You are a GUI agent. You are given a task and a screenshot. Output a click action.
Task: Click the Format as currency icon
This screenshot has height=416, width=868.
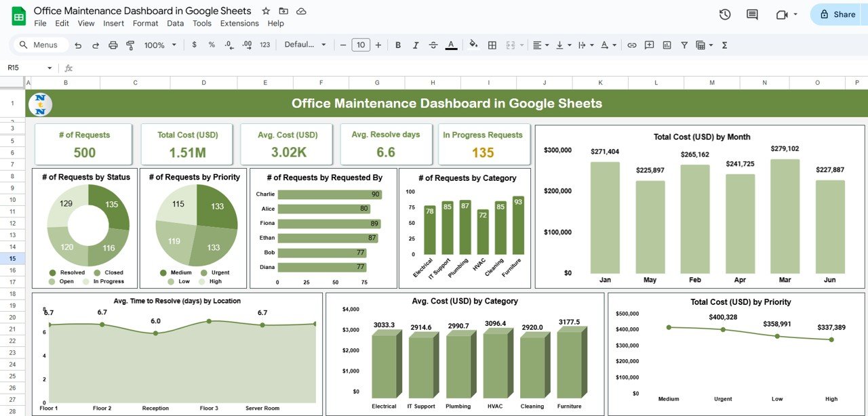(x=195, y=45)
